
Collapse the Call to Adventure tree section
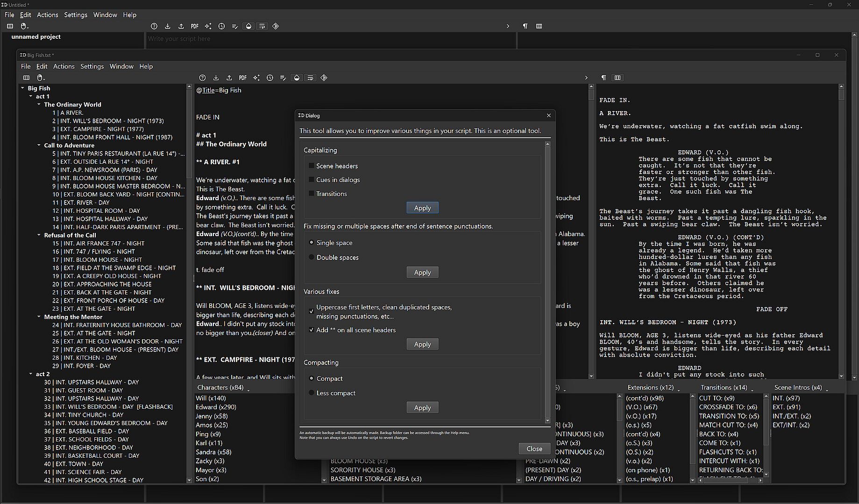(39, 145)
